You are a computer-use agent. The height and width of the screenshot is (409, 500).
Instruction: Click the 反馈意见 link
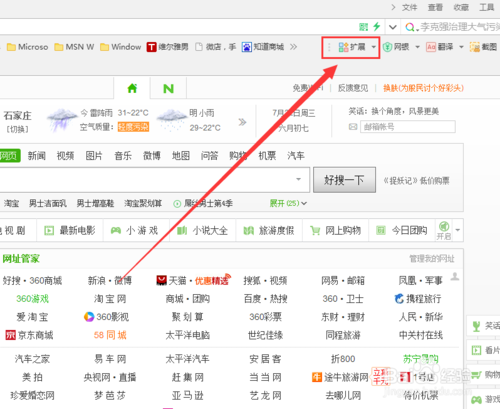pyautogui.click(x=353, y=88)
